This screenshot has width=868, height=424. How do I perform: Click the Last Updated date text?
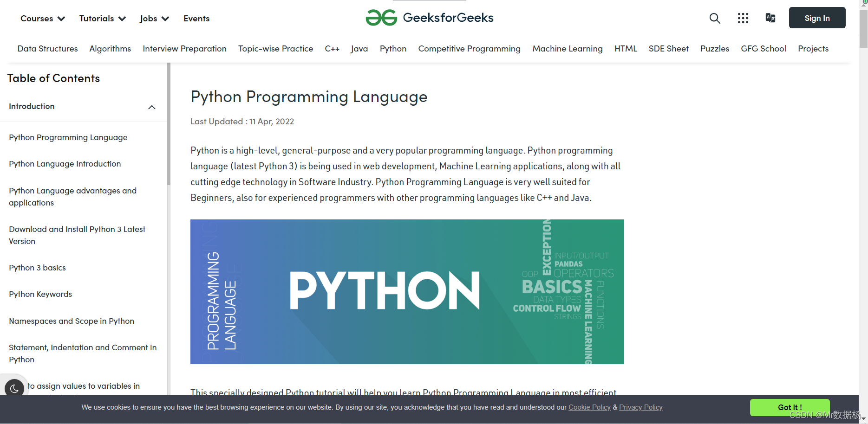click(242, 122)
